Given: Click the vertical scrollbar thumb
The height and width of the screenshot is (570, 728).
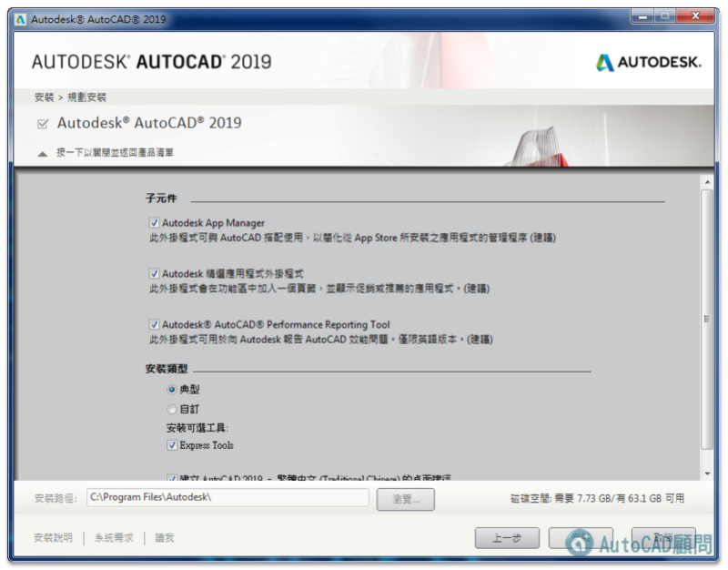Looking at the screenshot, I should tap(707, 319).
